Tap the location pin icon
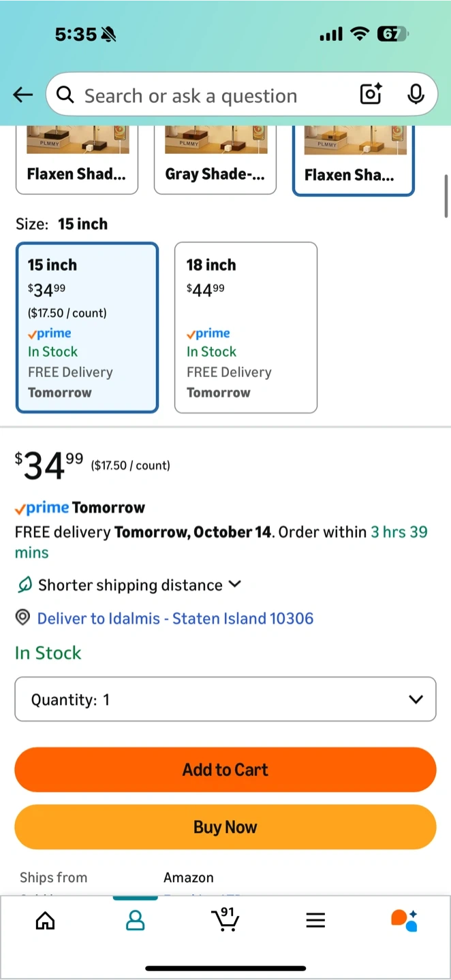This screenshot has height=980, width=451. 23,617
